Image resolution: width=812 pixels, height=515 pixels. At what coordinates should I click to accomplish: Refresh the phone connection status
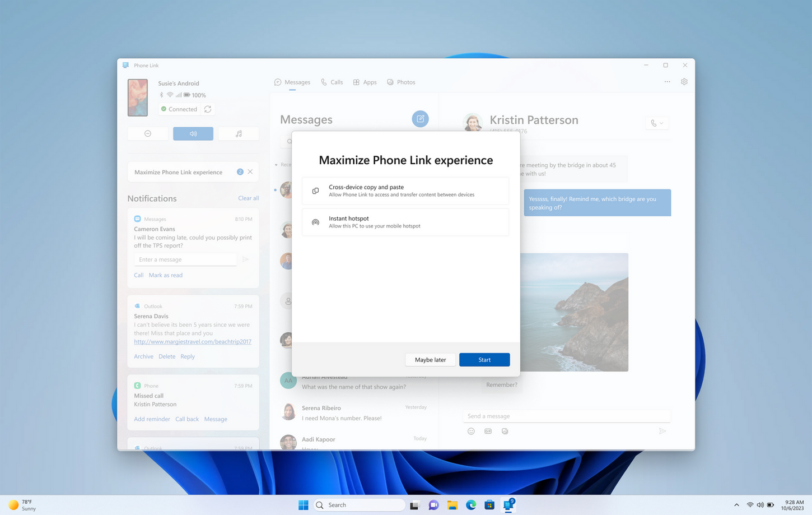208,109
